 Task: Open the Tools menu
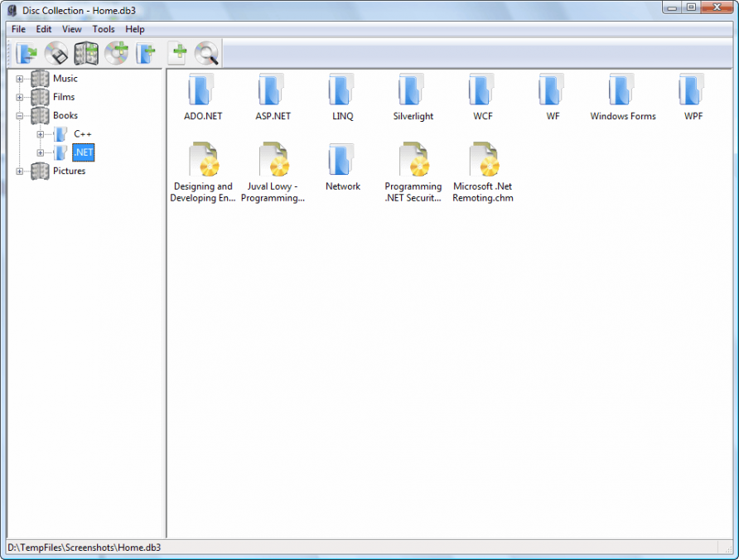coord(103,29)
